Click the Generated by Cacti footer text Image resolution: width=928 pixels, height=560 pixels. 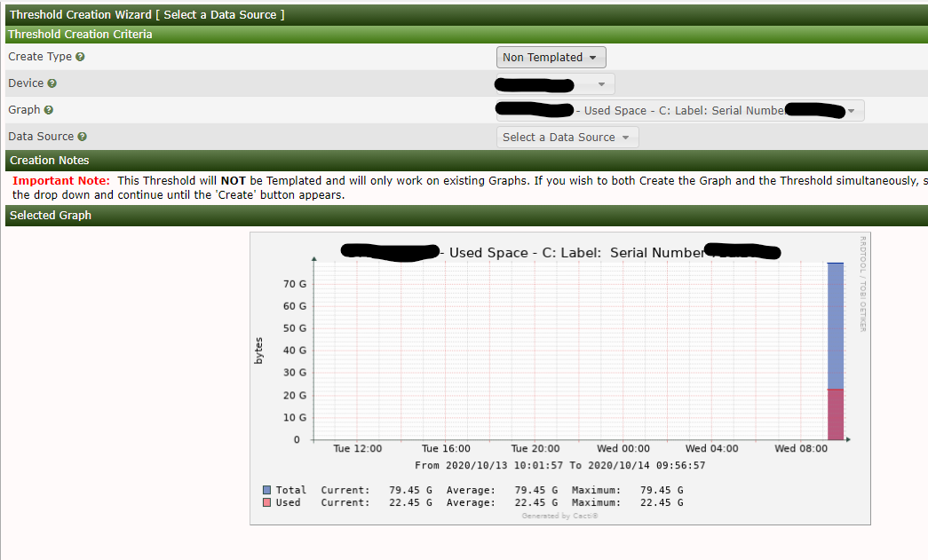click(x=559, y=517)
